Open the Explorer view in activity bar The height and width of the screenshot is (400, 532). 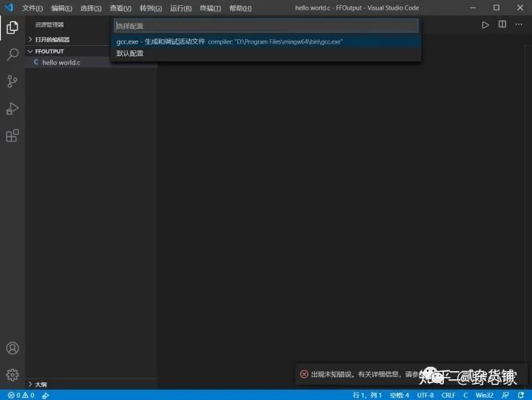point(13,27)
